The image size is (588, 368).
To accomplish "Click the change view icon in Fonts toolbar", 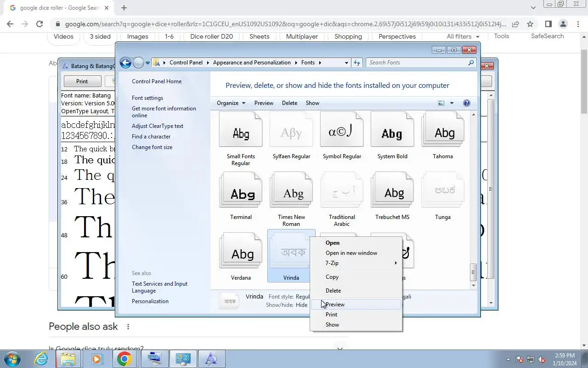I will [441, 103].
